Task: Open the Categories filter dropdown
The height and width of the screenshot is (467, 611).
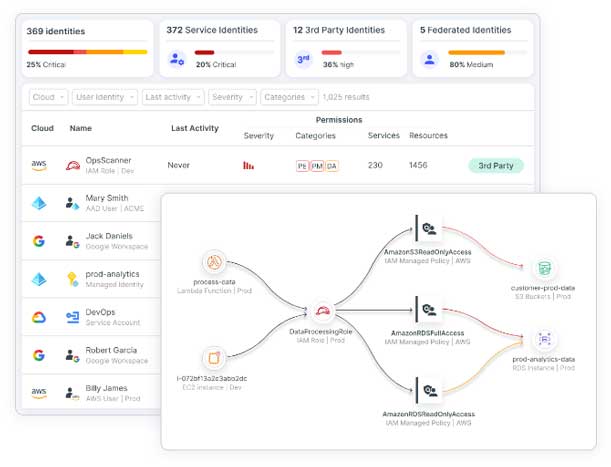Action: click(x=288, y=97)
